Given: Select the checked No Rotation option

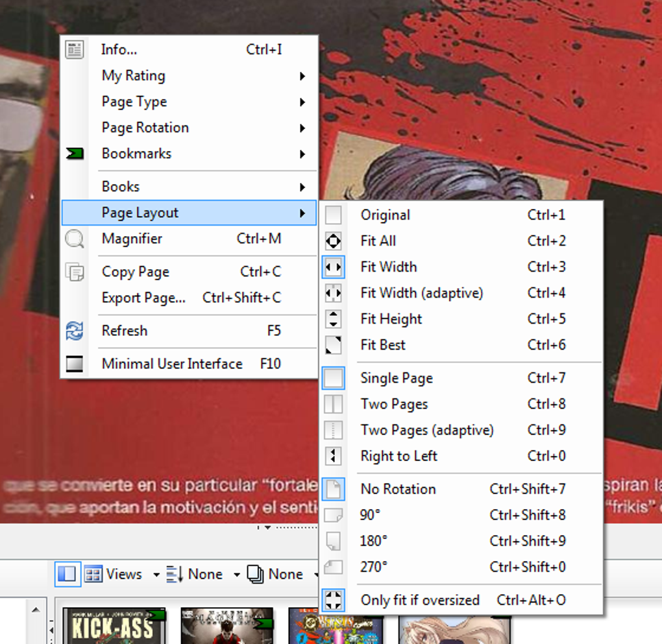Looking at the screenshot, I should (x=461, y=489).
